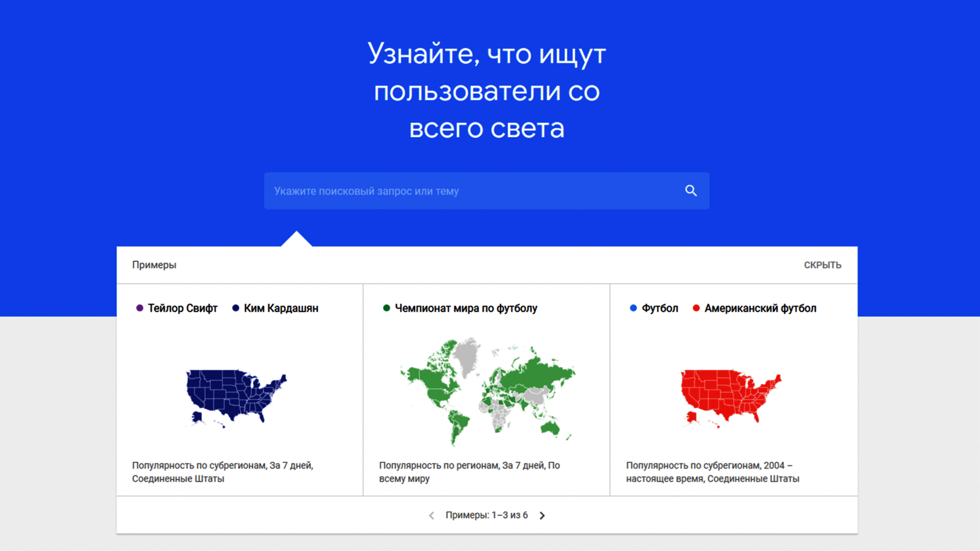This screenshot has height=551, width=980.
Task: Click the headline 'Узнайте, что ищут'
Action: (487, 54)
